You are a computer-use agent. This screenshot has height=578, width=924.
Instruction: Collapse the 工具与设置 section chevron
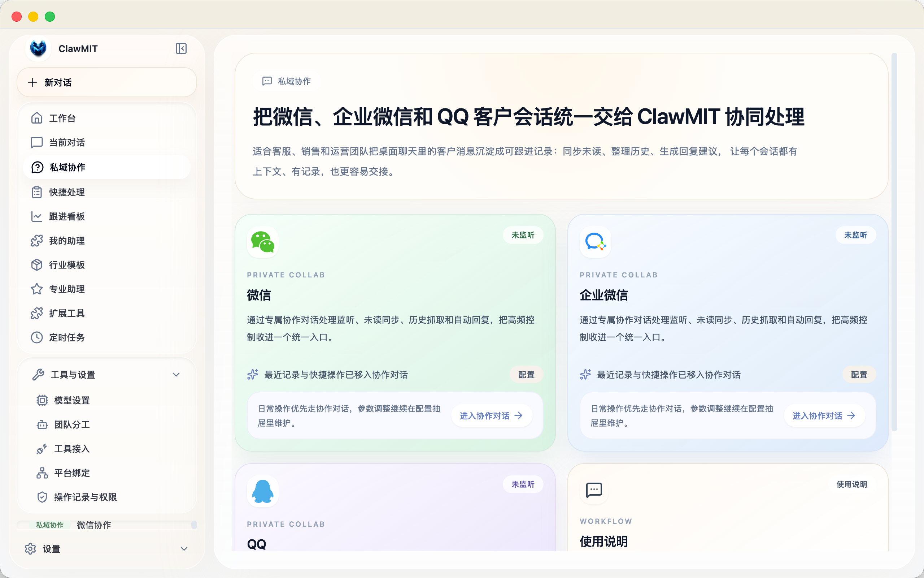[176, 375]
